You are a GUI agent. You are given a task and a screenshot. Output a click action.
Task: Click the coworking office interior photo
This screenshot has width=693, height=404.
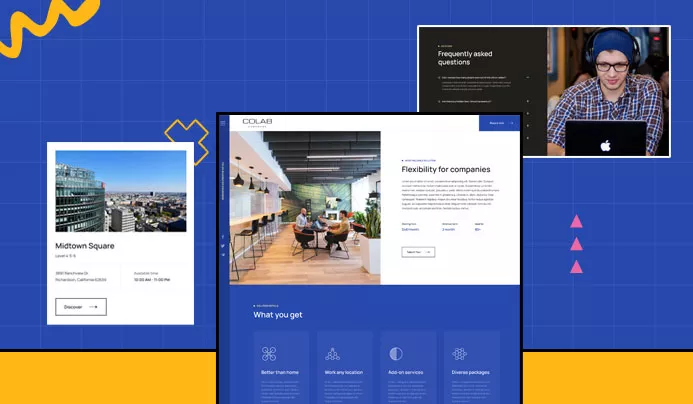click(305, 208)
